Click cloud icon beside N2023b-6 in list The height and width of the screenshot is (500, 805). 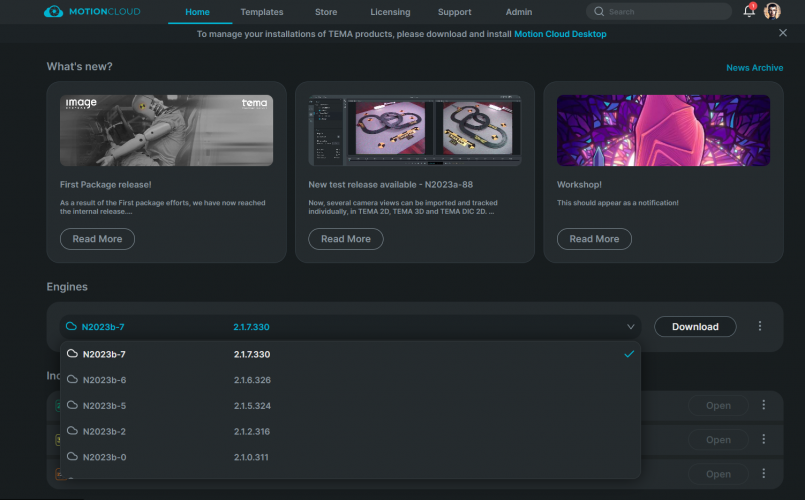click(72, 379)
